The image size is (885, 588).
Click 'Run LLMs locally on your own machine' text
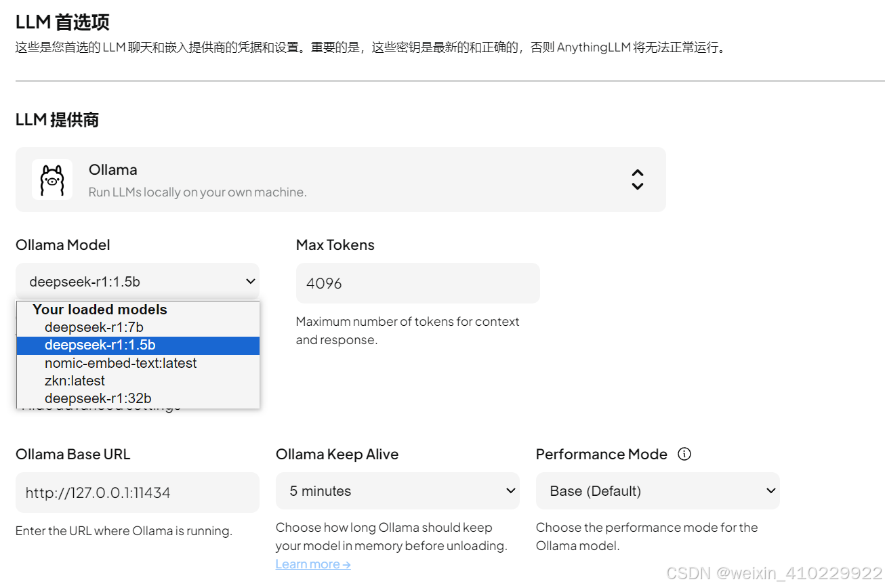[x=198, y=192]
